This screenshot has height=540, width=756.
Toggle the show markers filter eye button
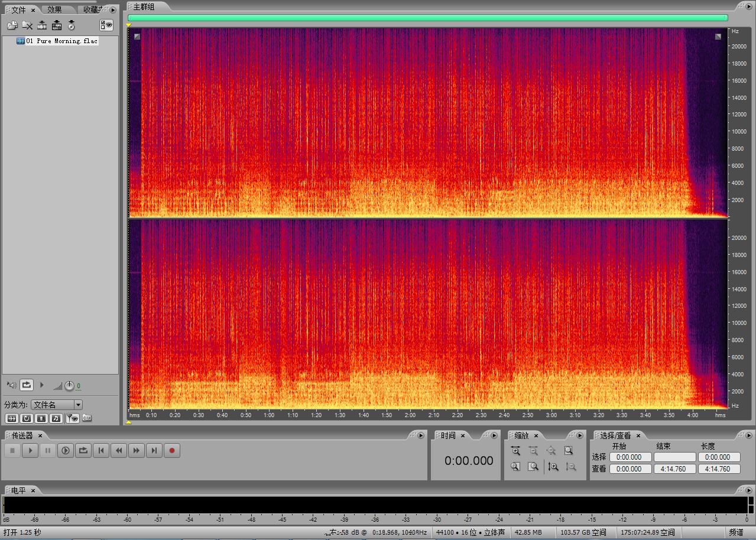click(x=72, y=418)
